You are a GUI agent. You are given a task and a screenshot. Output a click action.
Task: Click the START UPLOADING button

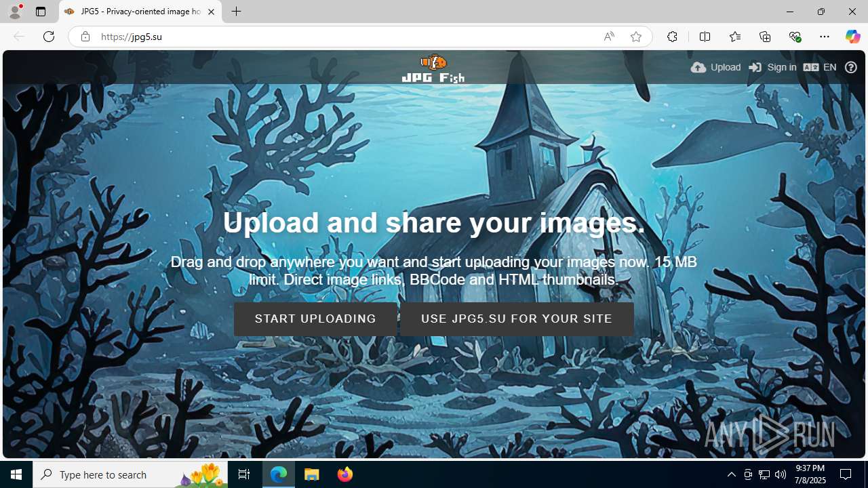315,319
